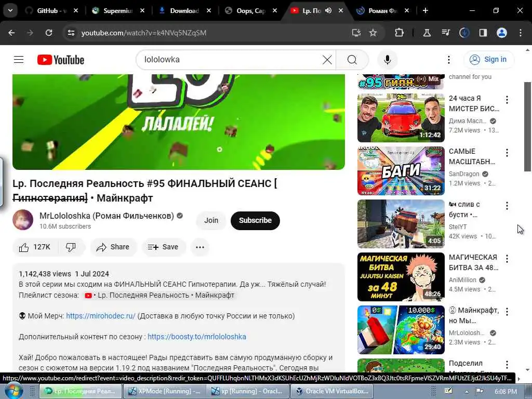
Task: Open the Extensions puzzle icon
Action: (400, 33)
